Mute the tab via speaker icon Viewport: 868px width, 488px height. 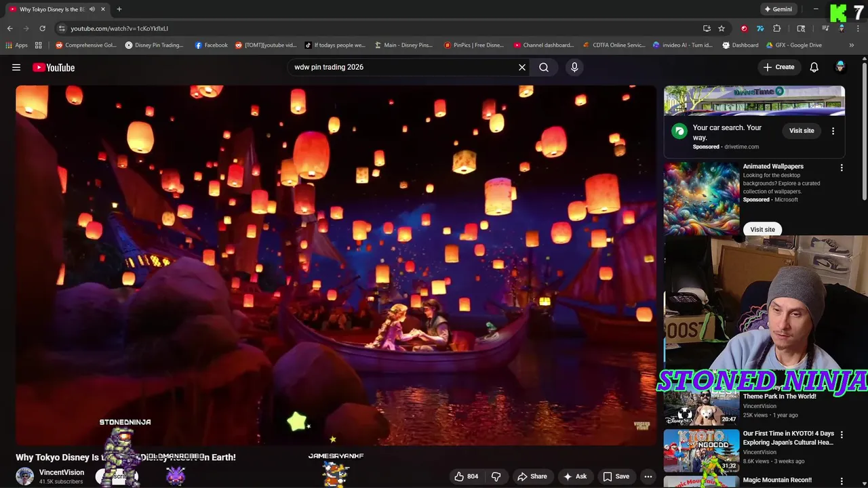pyautogui.click(x=92, y=9)
